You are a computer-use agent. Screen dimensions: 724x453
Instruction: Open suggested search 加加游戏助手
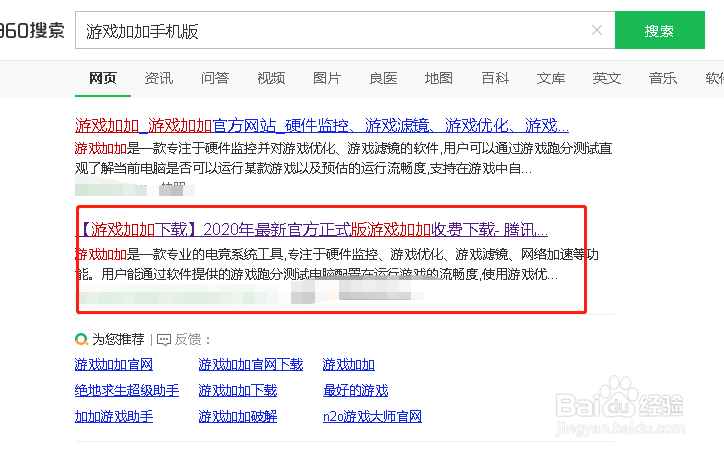[114, 416]
